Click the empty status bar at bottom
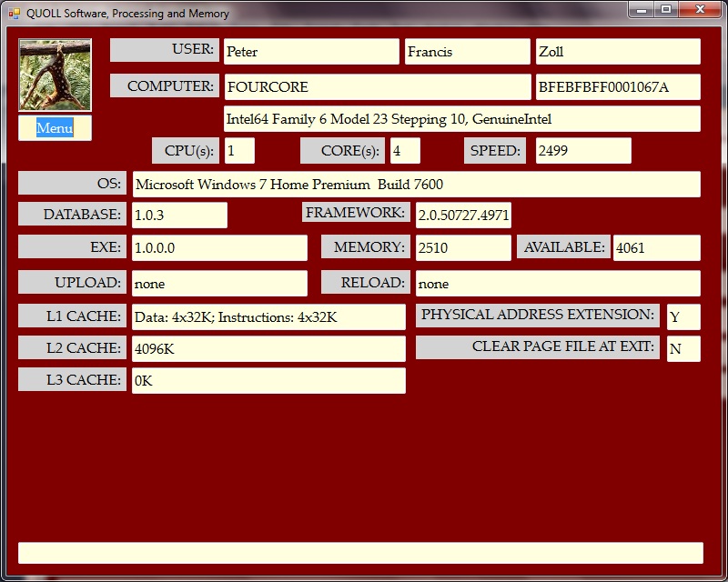 point(360,553)
